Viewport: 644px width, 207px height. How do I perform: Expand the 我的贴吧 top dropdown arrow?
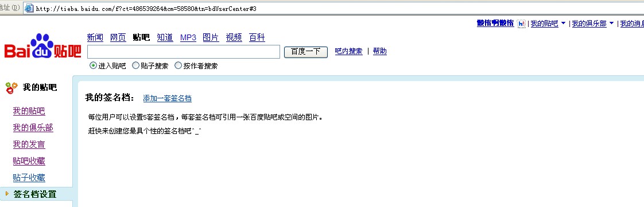point(563,24)
